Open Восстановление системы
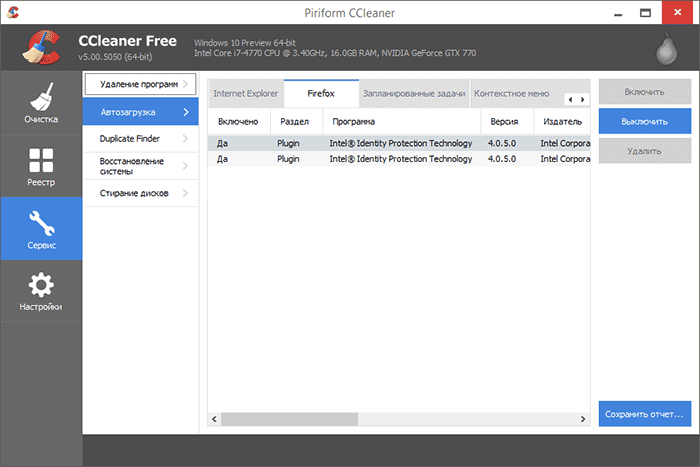Image resolution: width=700 pixels, height=467 pixels. click(140, 166)
